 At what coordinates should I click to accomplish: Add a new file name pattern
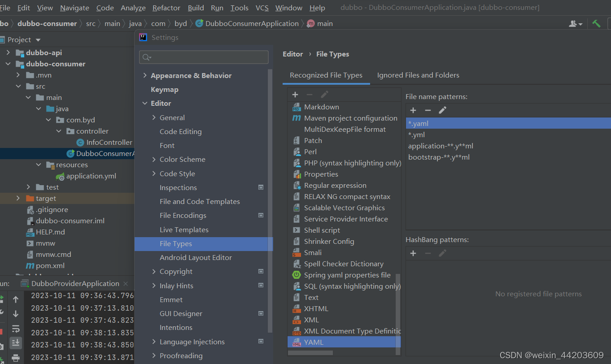click(x=413, y=110)
